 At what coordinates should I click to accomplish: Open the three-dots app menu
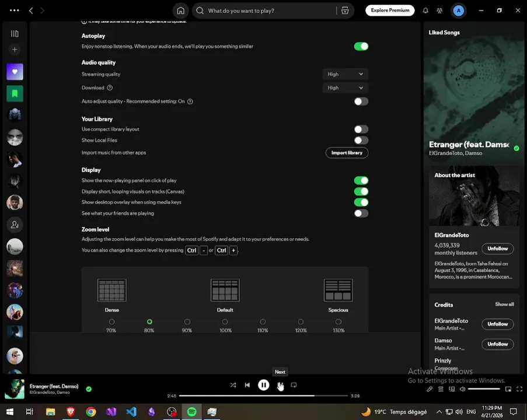coord(15,10)
